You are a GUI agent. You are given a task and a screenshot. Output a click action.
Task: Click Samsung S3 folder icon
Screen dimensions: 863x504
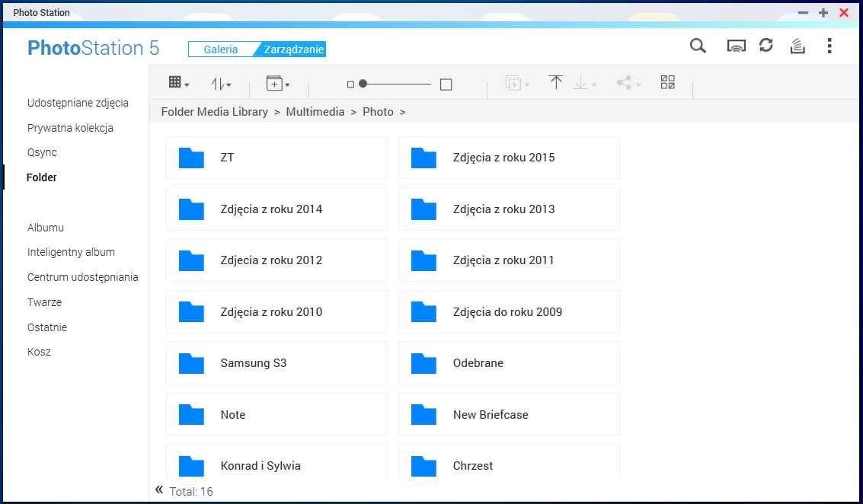click(191, 363)
